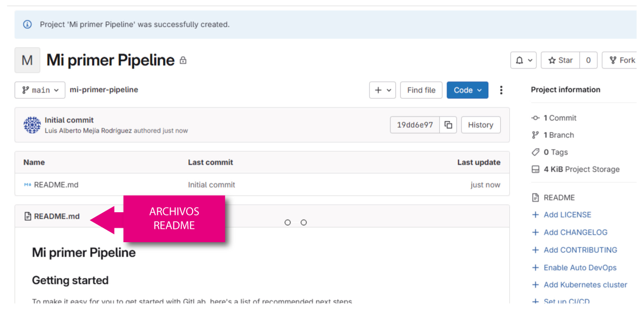Open the plus add-file dropdown
This screenshot has width=644, height=309.
tap(382, 90)
